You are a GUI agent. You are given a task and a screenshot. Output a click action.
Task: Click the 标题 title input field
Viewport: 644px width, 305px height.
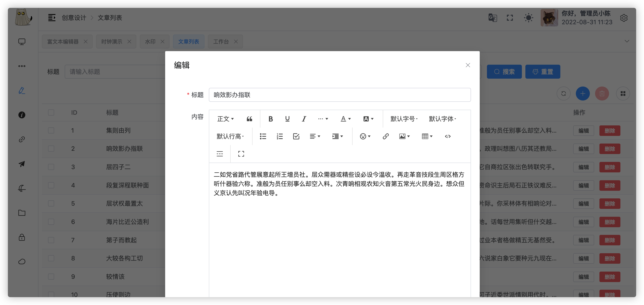pyautogui.click(x=339, y=95)
